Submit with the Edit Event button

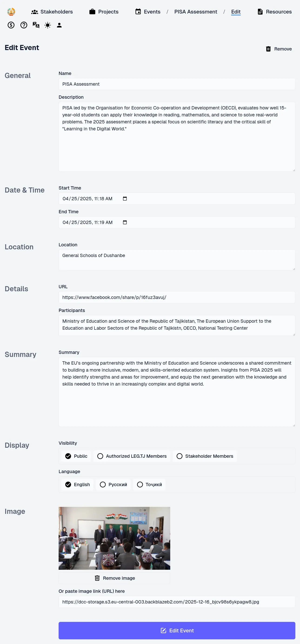pyautogui.click(x=177, y=630)
